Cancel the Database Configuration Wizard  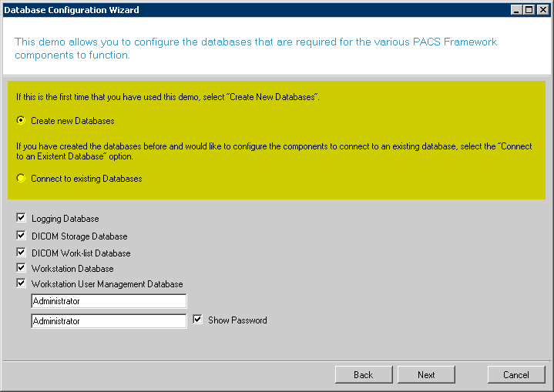pos(516,375)
